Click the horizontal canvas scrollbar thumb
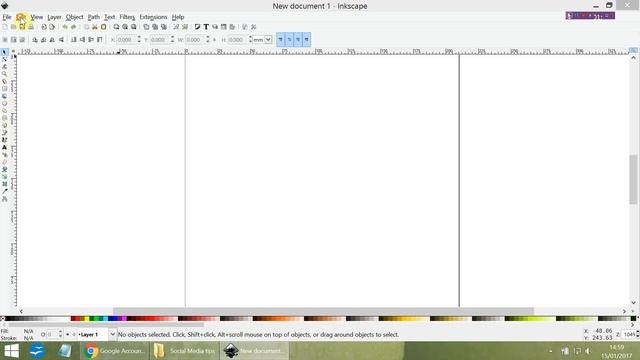Viewport: 640px width, 360px height. pyautogui.click(x=323, y=311)
